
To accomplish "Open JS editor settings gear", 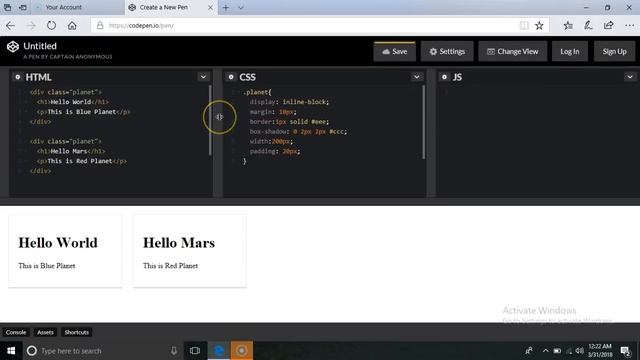I will pyautogui.click(x=444, y=77).
